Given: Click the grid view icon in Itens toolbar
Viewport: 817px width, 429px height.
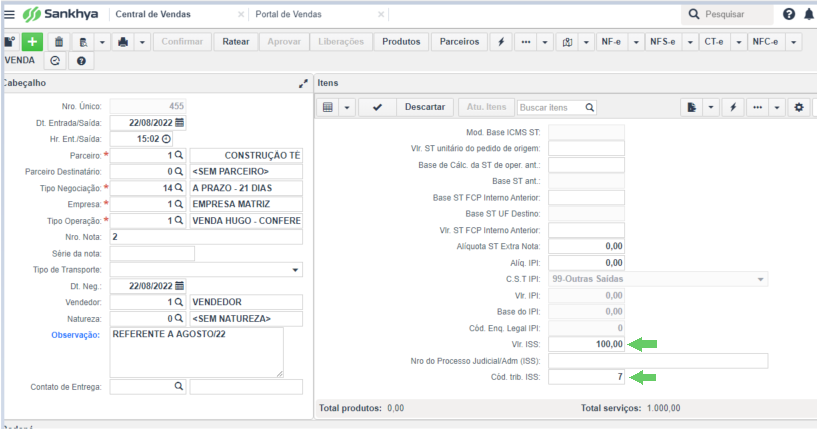Looking at the screenshot, I should [x=328, y=107].
